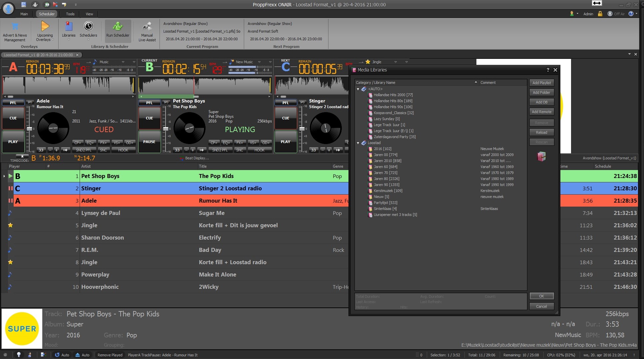Viewport: 644px width, 359px height.
Task: Click the Add Remote button
Action: coord(542,112)
